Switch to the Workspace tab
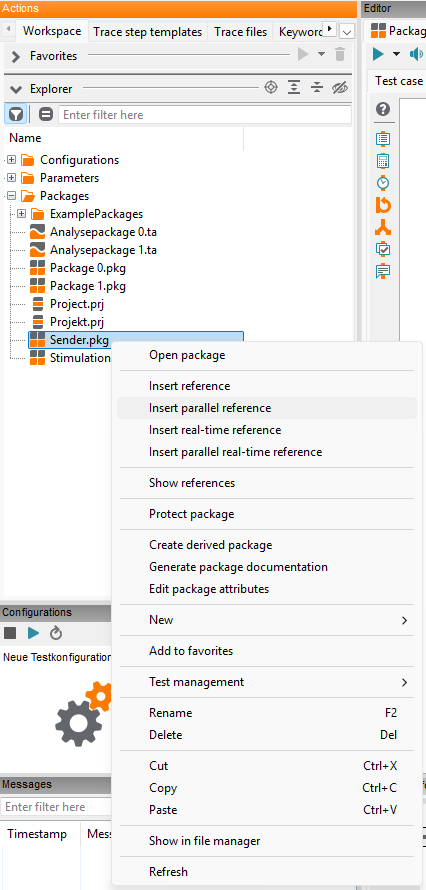Image resolution: width=426 pixels, height=890 pixels. tap(52, 31)
